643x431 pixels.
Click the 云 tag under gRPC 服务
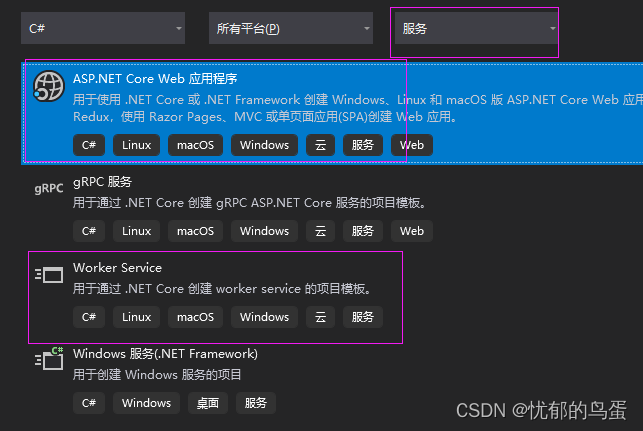pyautogui.click(x=320, y=231)
